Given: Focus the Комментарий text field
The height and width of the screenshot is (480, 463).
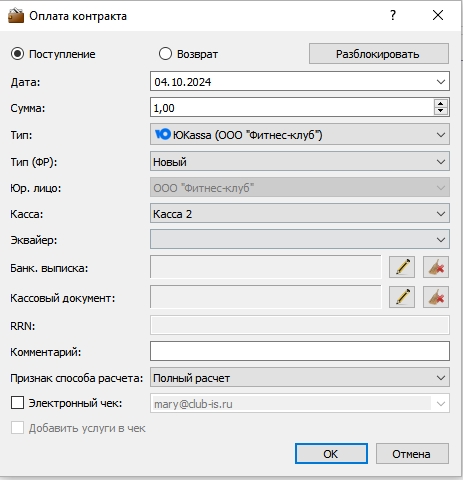Looking at the screenshot, I should coord(300,351).
